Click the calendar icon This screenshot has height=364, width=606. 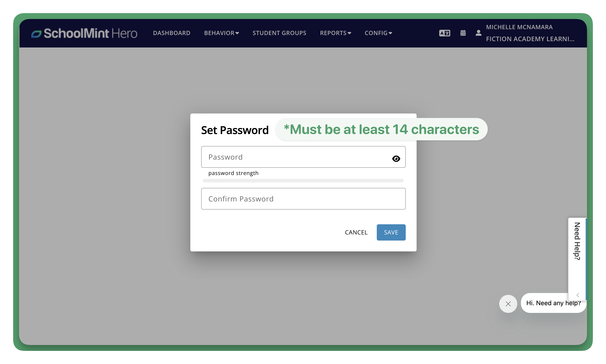coord(463,33)
